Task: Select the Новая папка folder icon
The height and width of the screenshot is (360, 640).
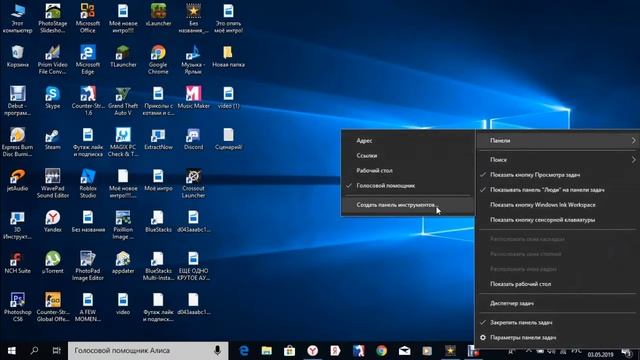Action: click(x=228, y=56)
